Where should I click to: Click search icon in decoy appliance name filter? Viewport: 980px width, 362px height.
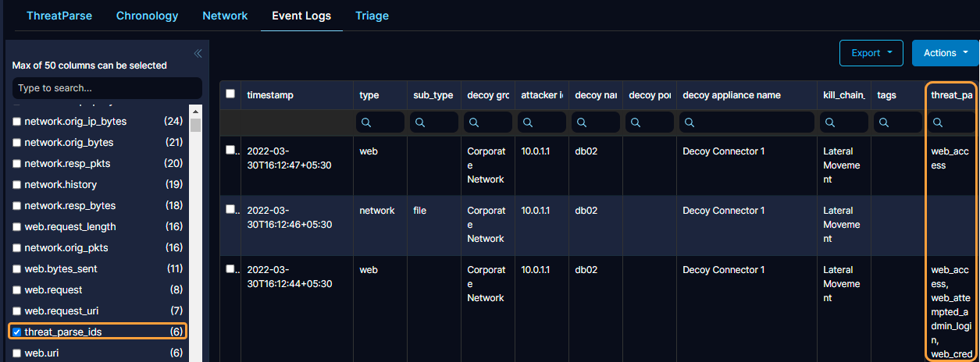tap(690, 122)
